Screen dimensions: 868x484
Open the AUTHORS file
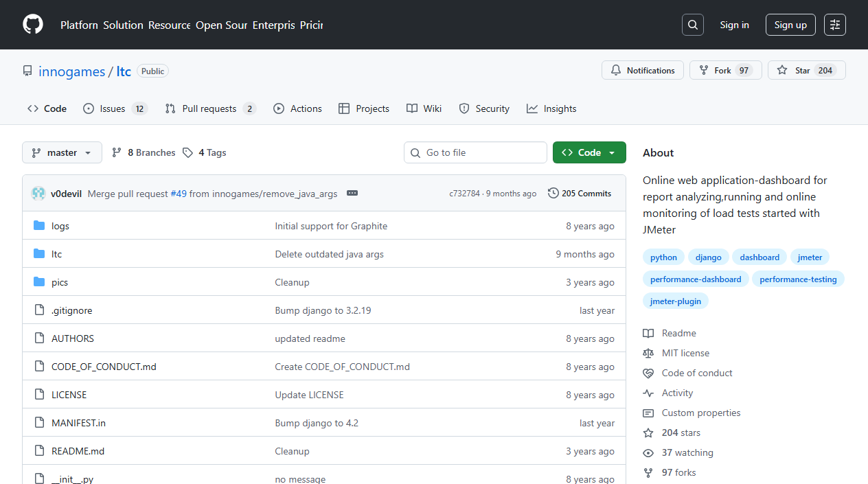pyautogui.click(x=73, y=338)
